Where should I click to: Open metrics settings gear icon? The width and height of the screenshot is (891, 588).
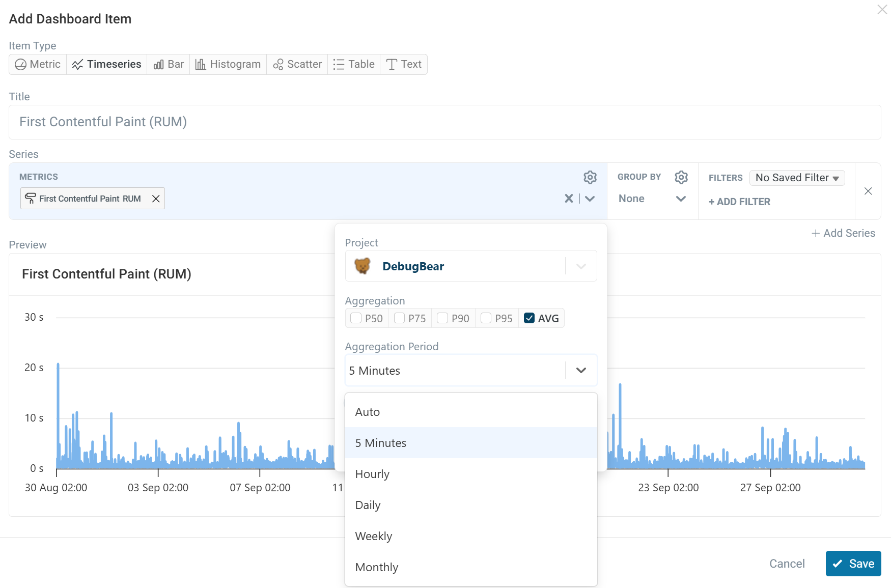click(590, 177)
